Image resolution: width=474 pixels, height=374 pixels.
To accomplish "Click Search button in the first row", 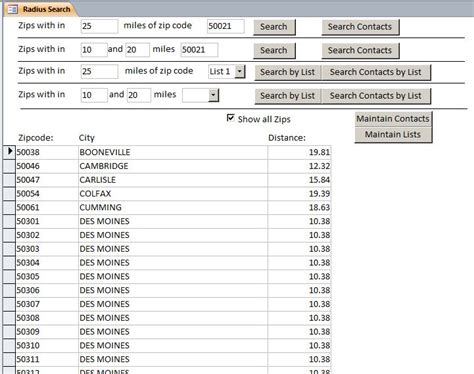I will click(274, 27).
